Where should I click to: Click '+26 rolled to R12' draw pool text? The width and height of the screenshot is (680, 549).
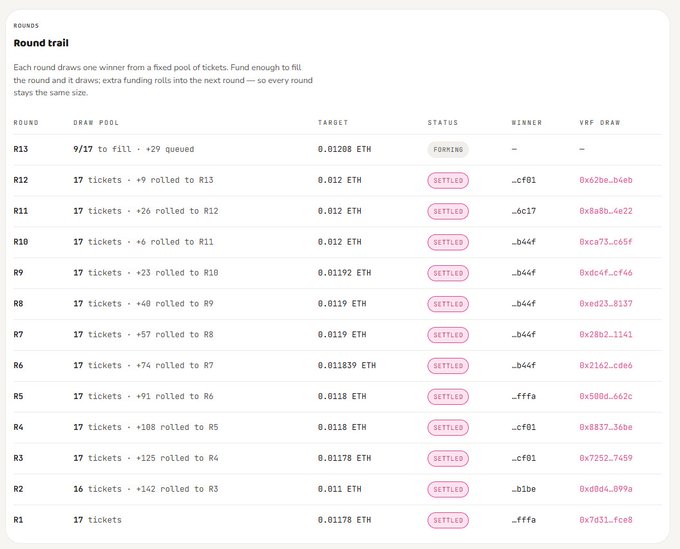coord(177,211)
